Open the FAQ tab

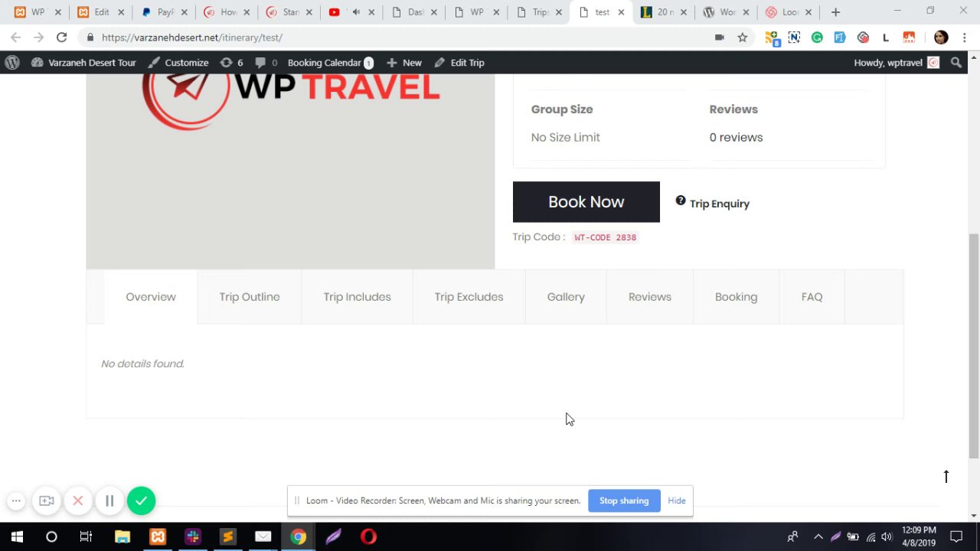point(812,297)
